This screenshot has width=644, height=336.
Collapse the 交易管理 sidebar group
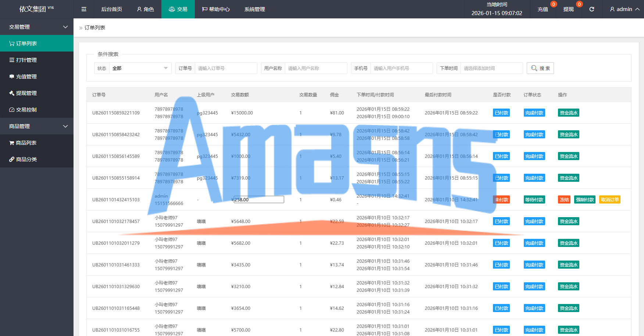(x=37, y=27)
